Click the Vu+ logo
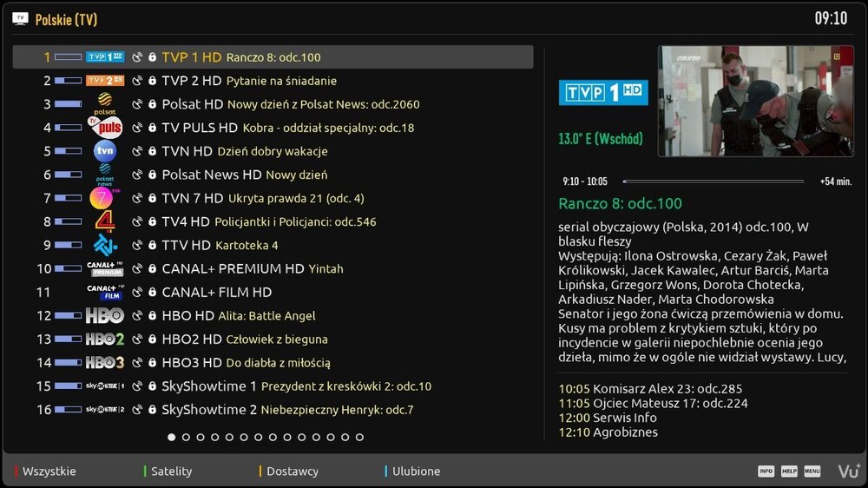The height and width of the screenshot is (488, 868). tap(849, 471)
